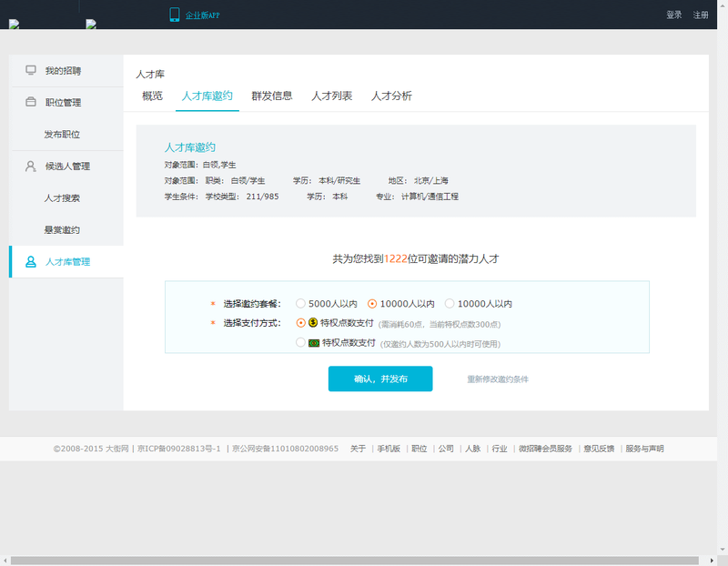Click the 京ICP备09028813号-1 footer text

point(179,449)
